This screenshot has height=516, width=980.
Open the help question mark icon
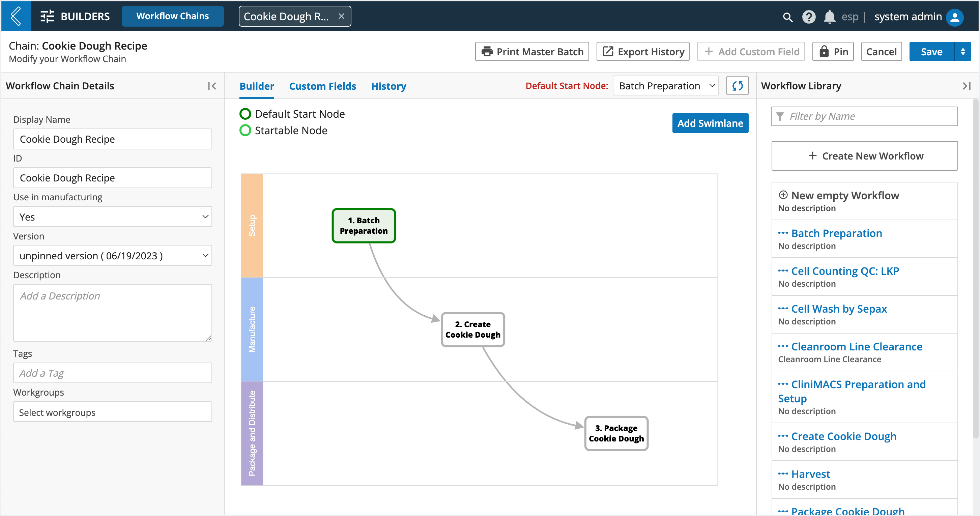point(809,17)
